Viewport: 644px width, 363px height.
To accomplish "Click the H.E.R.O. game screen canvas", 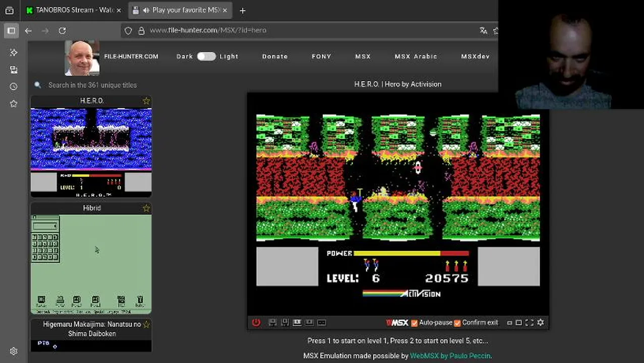I will pos(398,204).
